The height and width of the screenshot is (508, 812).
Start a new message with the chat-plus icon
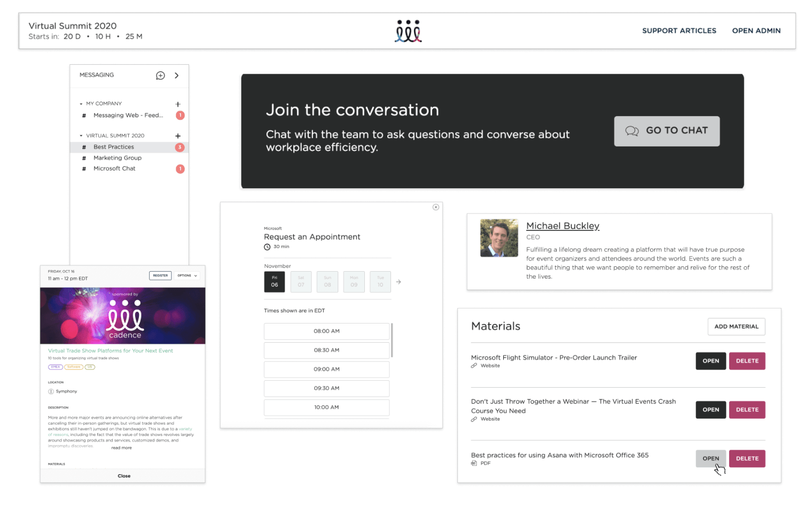pos(160,75)
